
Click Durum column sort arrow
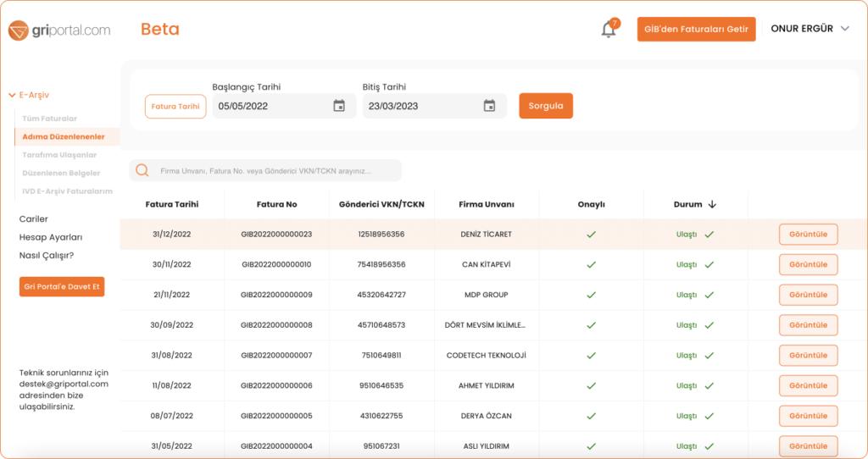tap(712, 204)
